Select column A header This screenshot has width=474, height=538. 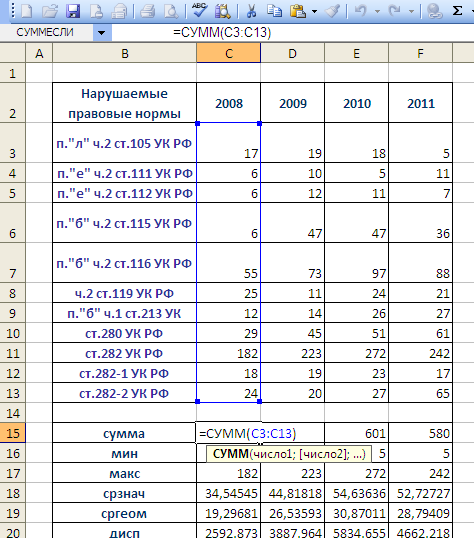pyautogui.click(x=39, y=54)
